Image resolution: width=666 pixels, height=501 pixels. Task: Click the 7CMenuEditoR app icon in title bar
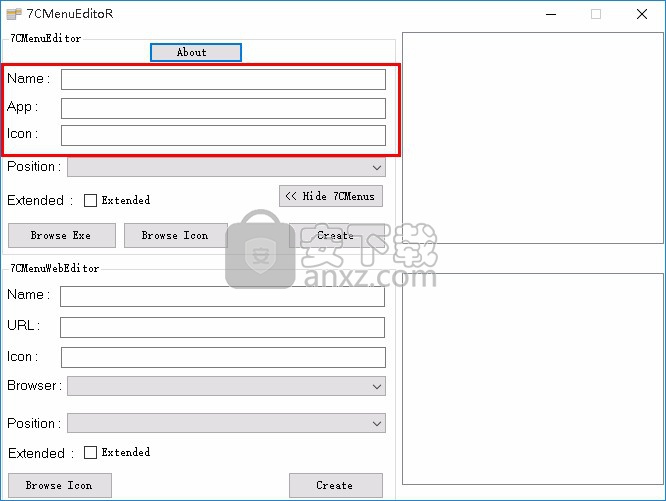pyautogui.click(x=14, y=14)
